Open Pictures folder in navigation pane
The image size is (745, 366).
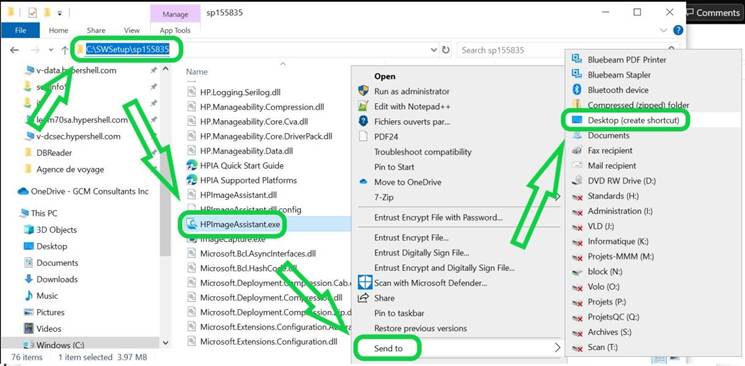tap(50, 312)
